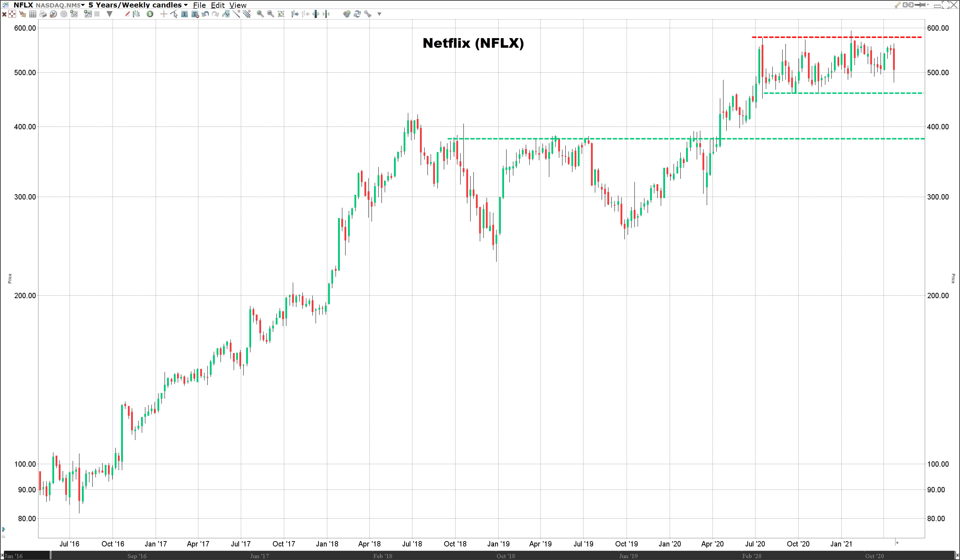Viewport: 960px width, 560px height.
Task: Click the 200.00 label on right axis
Action: pyautogui.click(x=938, y=295)
